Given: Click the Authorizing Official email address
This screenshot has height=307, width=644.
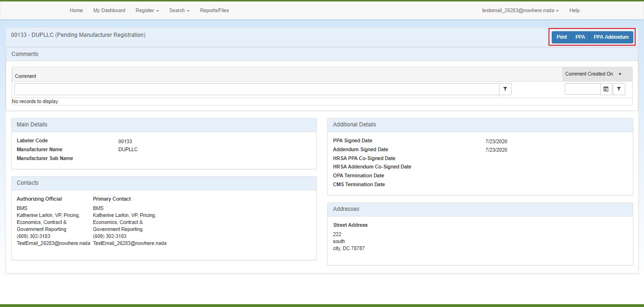Looking at the screenshot, I should pyautogui.click(x=54, y=243).
